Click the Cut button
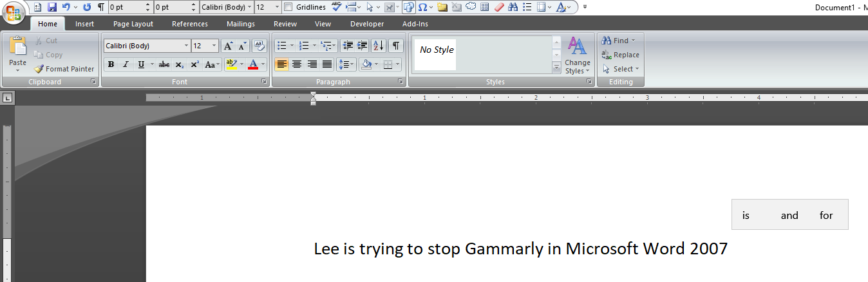The image size is (868, 282). (x=46, y=41)
